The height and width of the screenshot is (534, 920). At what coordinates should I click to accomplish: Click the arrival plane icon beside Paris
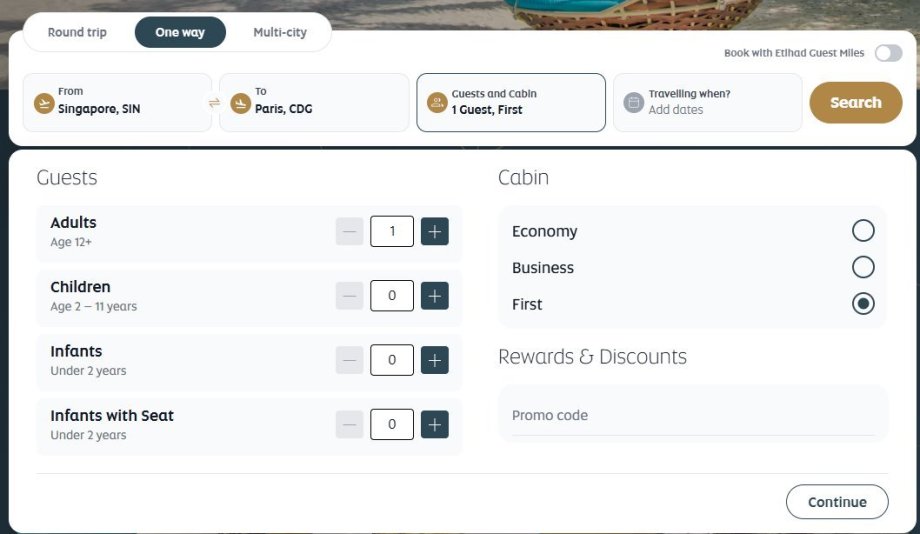click(x=241, y=103)
